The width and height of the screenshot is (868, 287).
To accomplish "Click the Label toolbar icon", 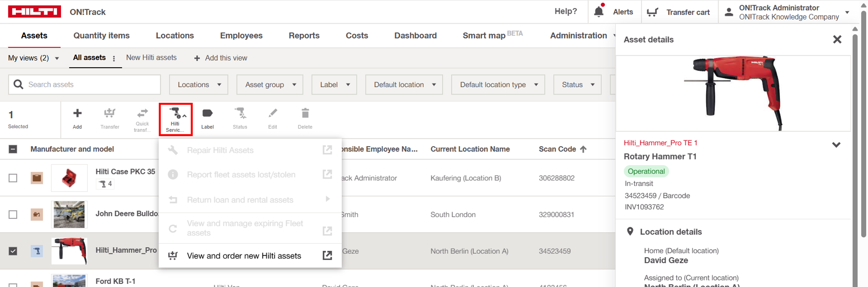I will tap(207, 113).
